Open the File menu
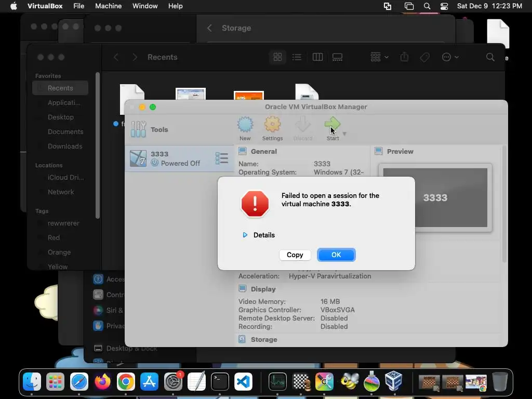Screen dimensions: 532x399 click(79, 6)
